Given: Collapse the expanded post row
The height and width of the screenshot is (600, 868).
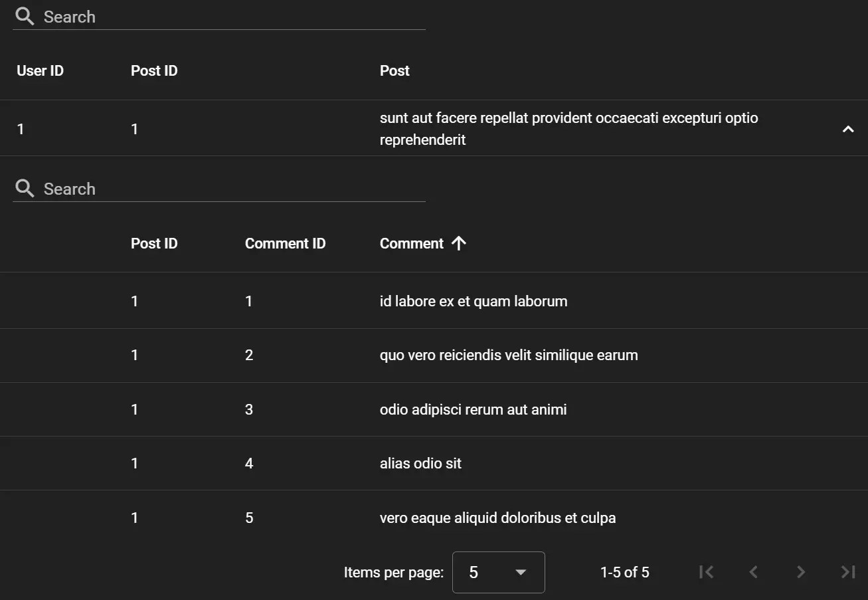Looking at the screenshot, I should [847, 128].
